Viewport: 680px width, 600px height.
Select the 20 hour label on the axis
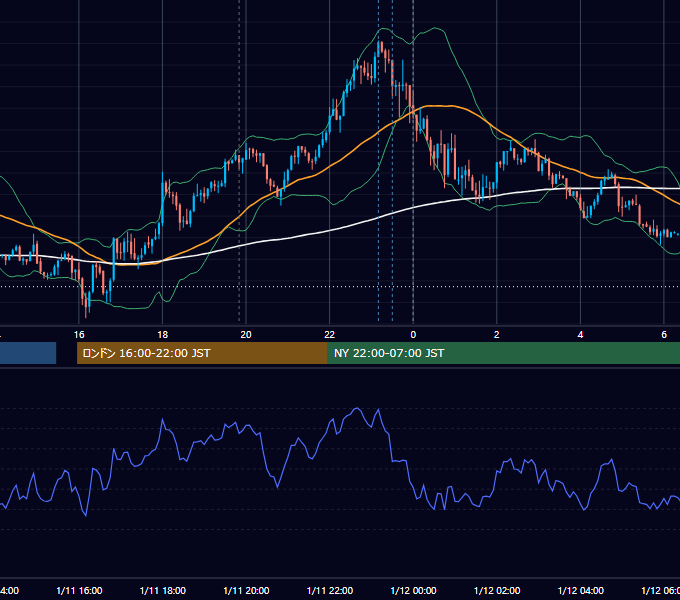point(246,335)
